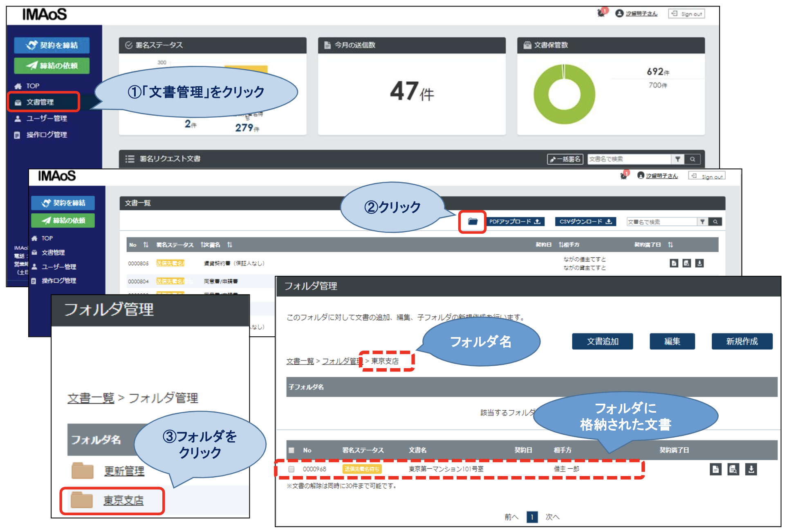The width and height of the screenshot is (789, 532).
Task: Download the 賃貸契約書 row via its download icon
Action: [700, 263]
